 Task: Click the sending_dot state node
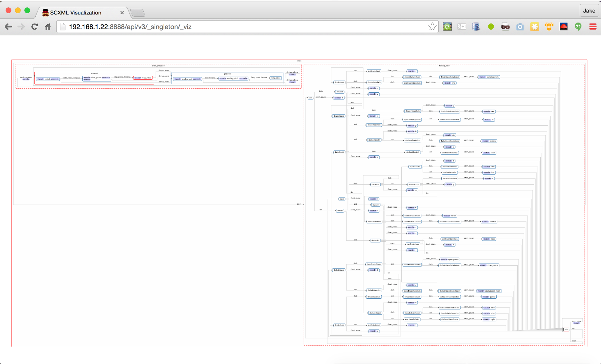187,79
